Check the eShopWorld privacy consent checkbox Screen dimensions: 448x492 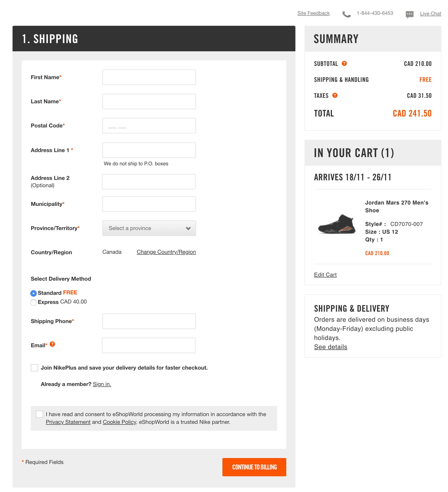[x=39, y=414]
